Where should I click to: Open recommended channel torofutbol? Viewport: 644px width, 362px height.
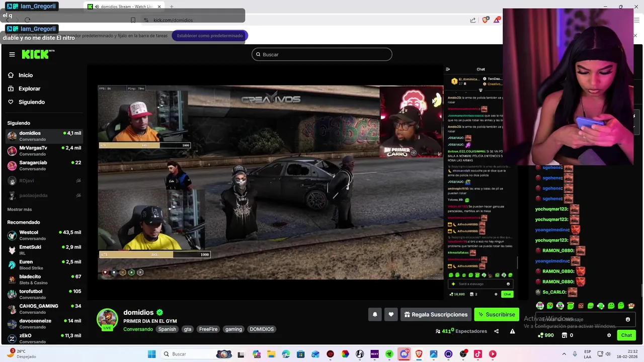click(44, 294)
